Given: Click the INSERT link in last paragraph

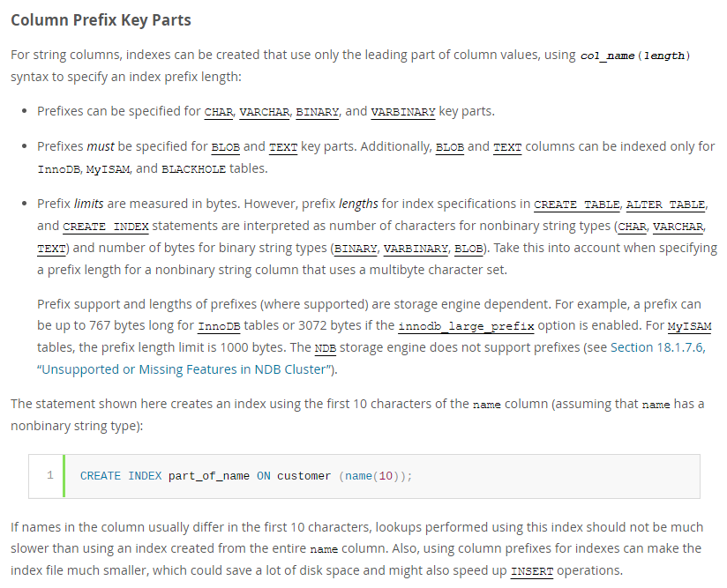Looking at the screenshot, I should (532, 570).
